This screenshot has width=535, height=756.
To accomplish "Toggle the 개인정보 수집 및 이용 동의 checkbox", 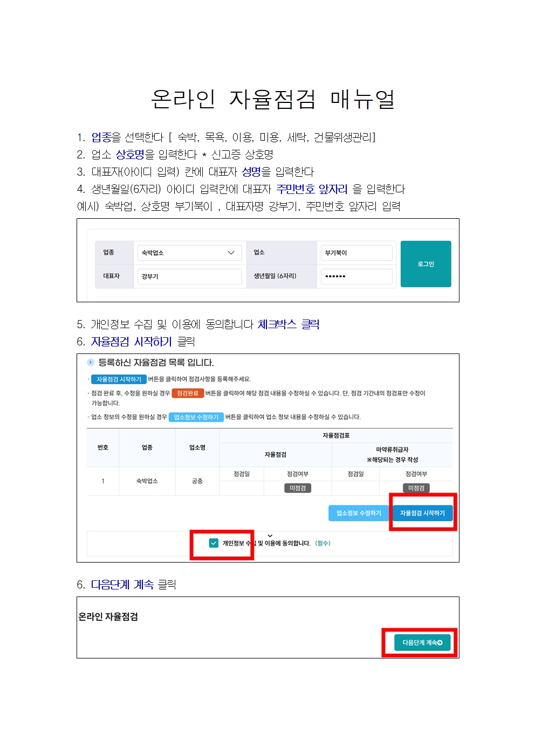I will point(214,543).
